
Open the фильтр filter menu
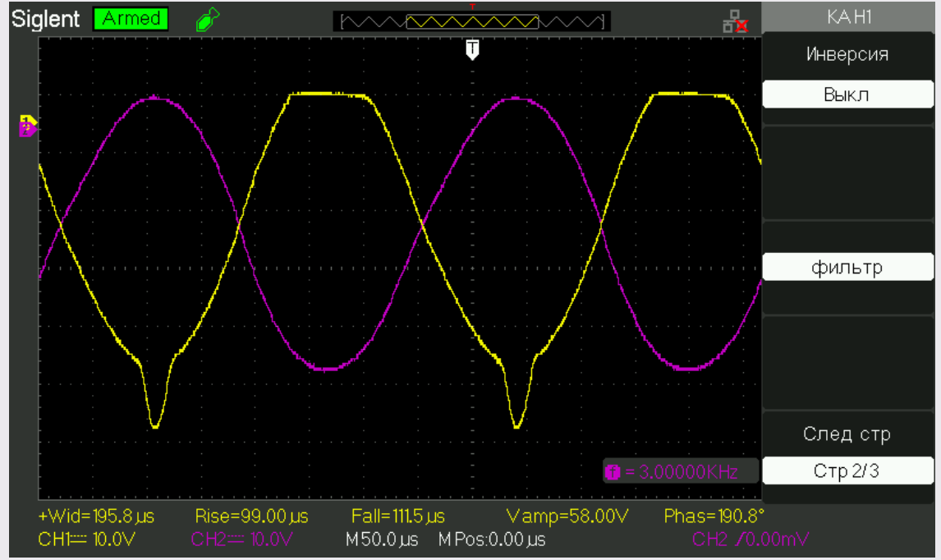tap(847, 267)
